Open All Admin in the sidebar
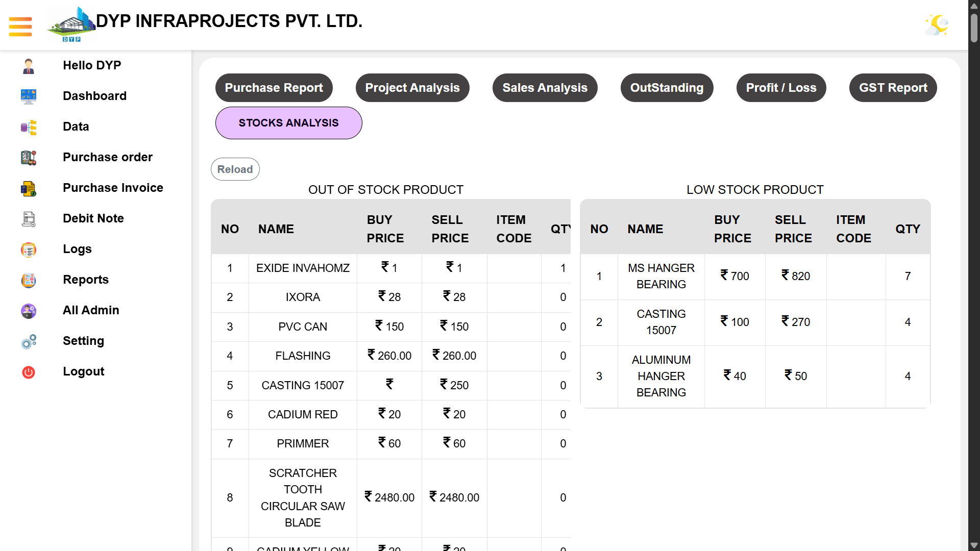 [x=91, y=310]
